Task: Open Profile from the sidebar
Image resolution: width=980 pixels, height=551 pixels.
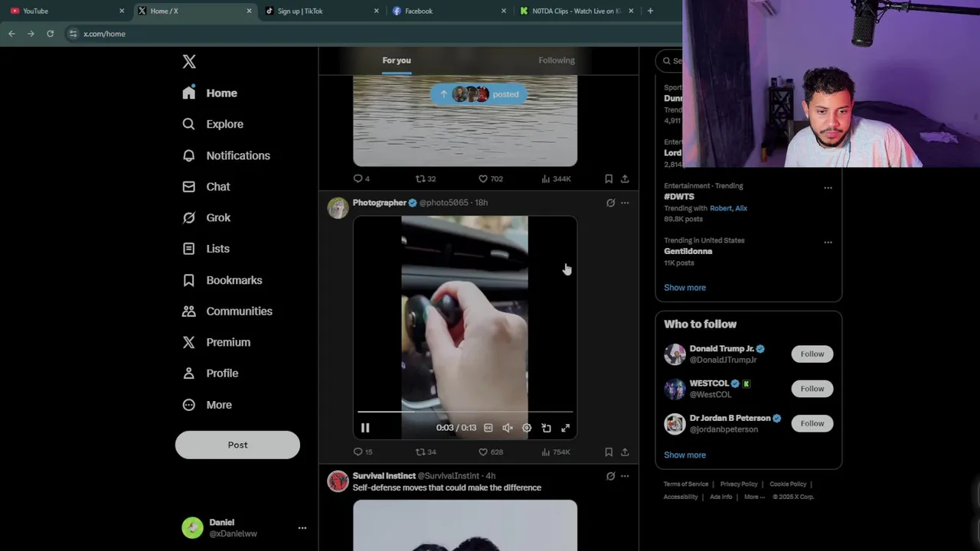Action: (x=210, y=373)
